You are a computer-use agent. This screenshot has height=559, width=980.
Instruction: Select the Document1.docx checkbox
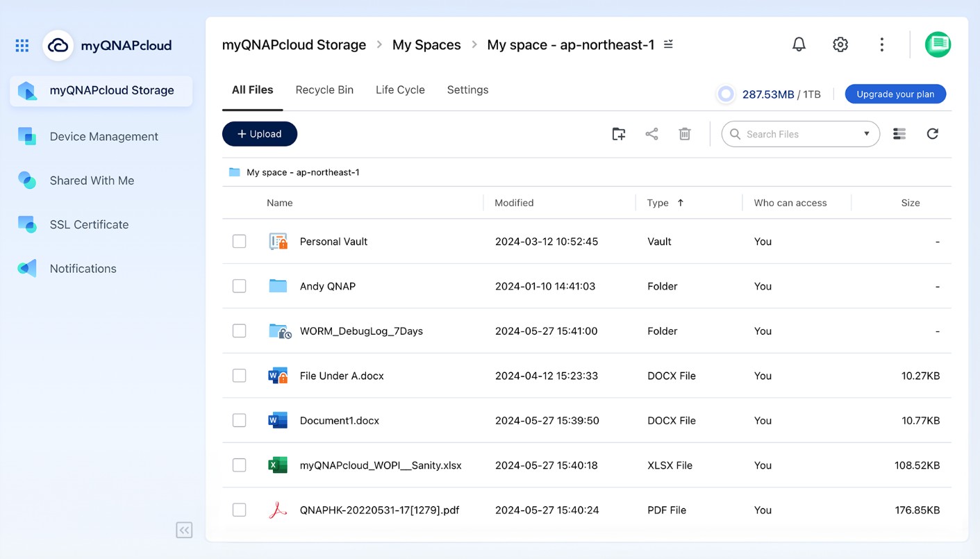point(239,420)
